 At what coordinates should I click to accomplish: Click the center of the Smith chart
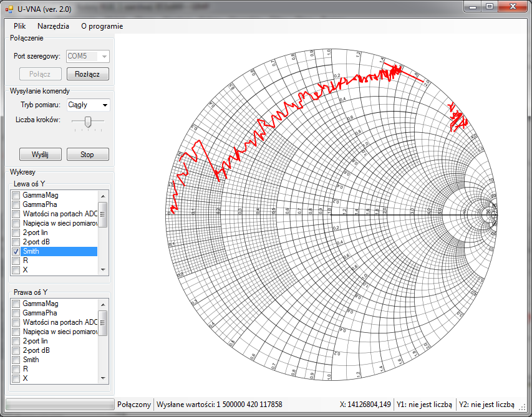[331, 215]
